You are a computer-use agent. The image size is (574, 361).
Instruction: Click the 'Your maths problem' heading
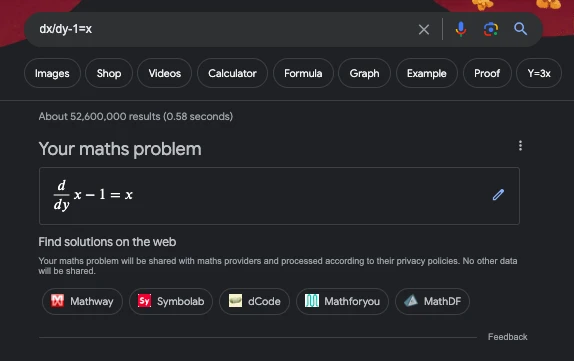pyautogui.click(x=120, y=149)
